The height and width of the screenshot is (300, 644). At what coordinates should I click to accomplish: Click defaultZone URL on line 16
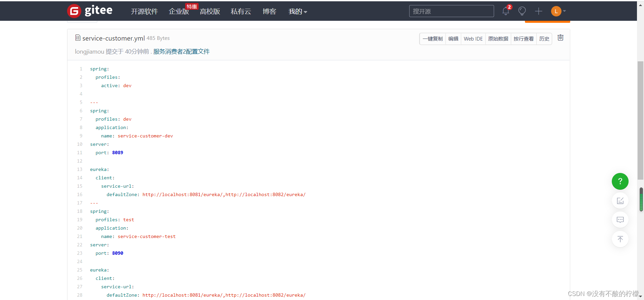pyautogui.click(x=224, y=194)
